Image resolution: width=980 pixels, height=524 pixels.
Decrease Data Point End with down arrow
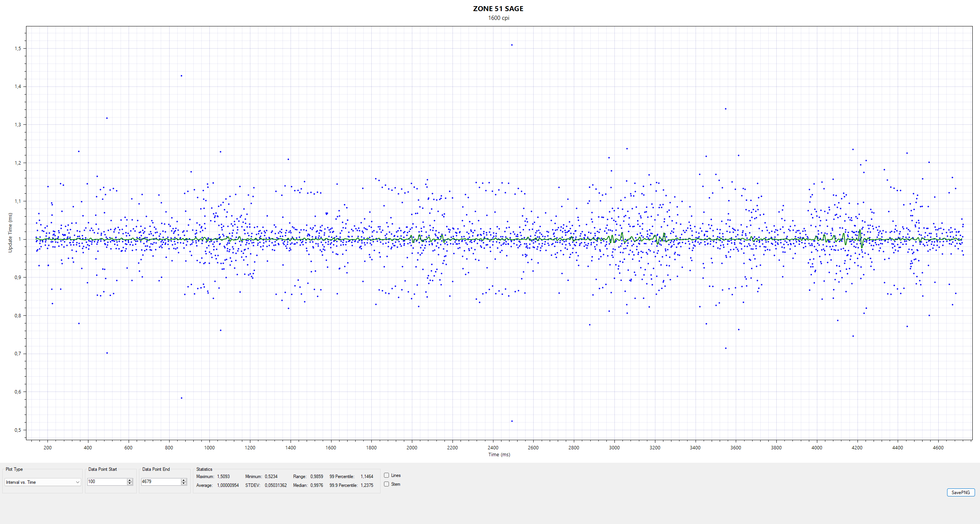point(184,483)
